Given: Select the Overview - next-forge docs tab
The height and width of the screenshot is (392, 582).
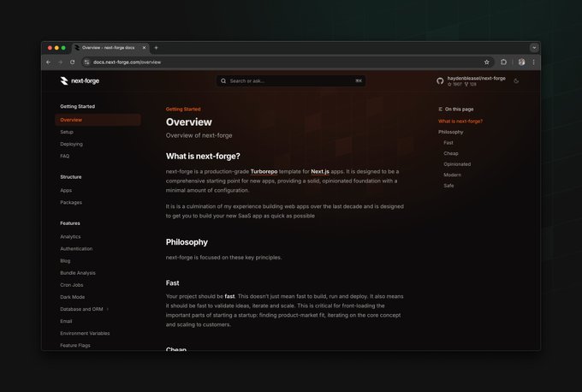Looking at the screenshot, I should [109, 48].
